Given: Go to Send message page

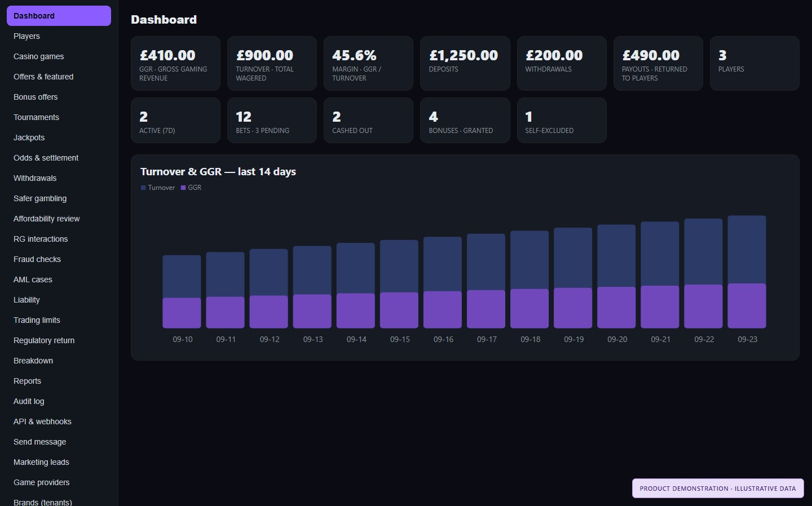Looking at the screenshot, I should [59, 442].
